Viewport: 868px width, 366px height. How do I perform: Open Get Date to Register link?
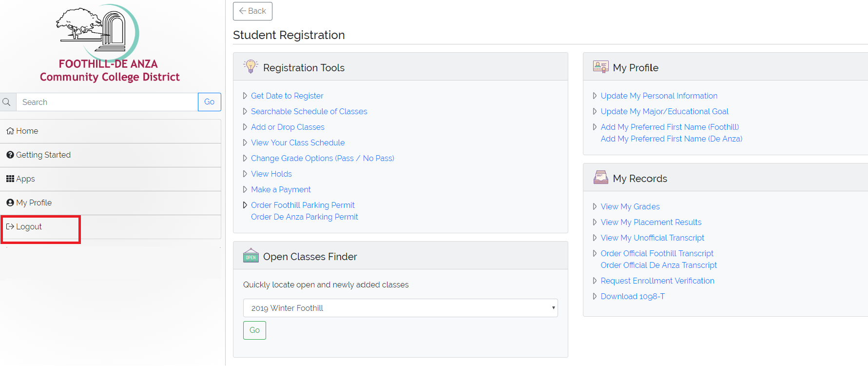point(287,96)
